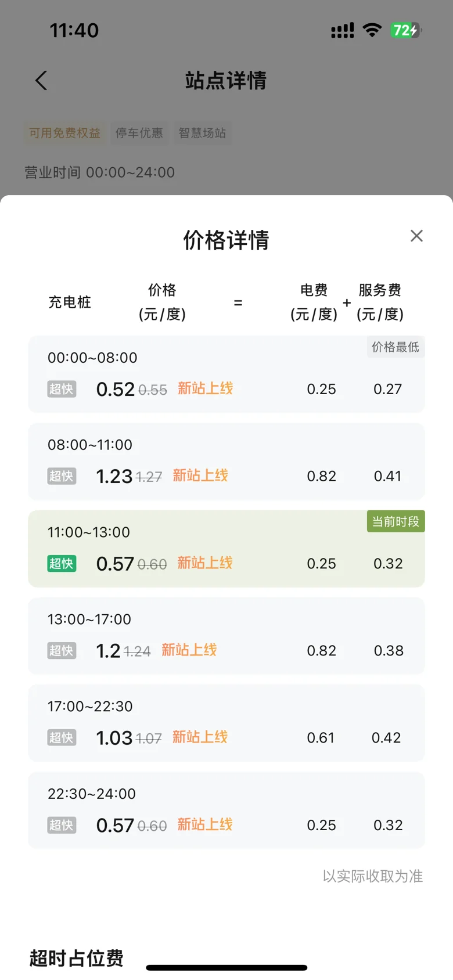Tap the 1.23 price in 08:00~11:00 row
Image resolution: width=453 pixels, height=980 pixels.
point(114,476)
